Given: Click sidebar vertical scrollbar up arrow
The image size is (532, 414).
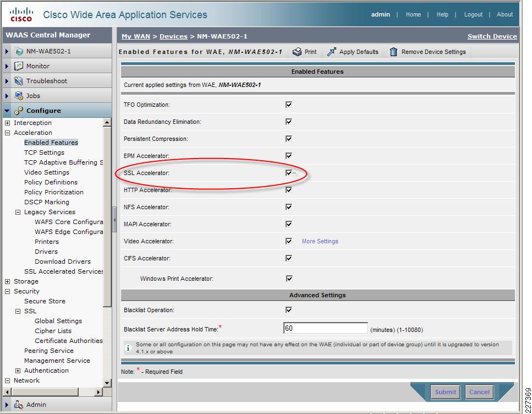Looking at the screenshot, I should (107, 122).
